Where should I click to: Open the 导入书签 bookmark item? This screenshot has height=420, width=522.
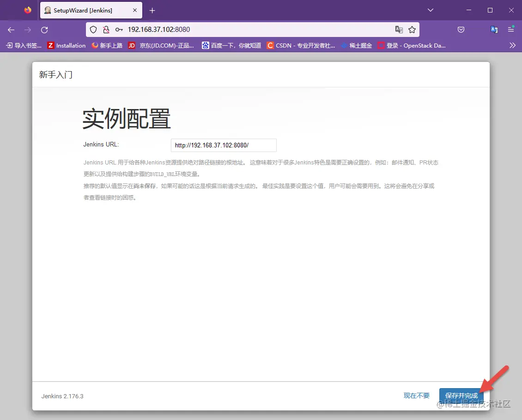click(24, 46)
